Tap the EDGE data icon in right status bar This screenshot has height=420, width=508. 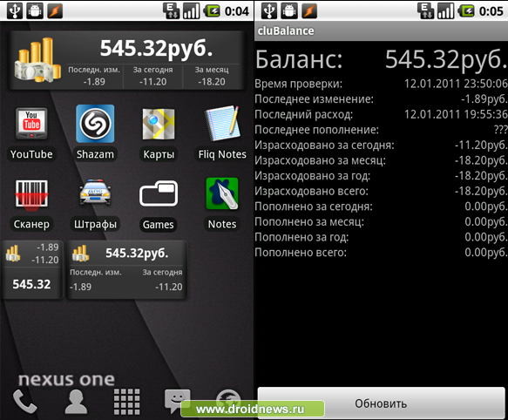tap(425, 11)
